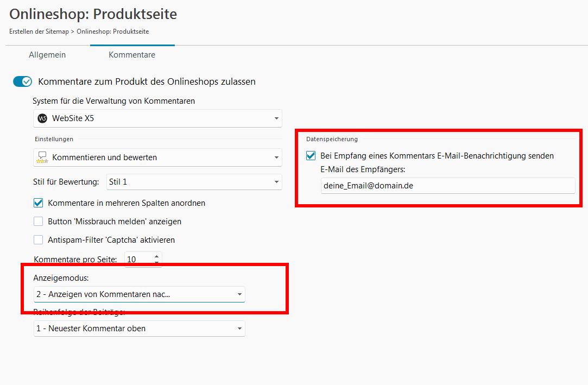Decrease comments per page with the down arrow

tap(156, 263)
